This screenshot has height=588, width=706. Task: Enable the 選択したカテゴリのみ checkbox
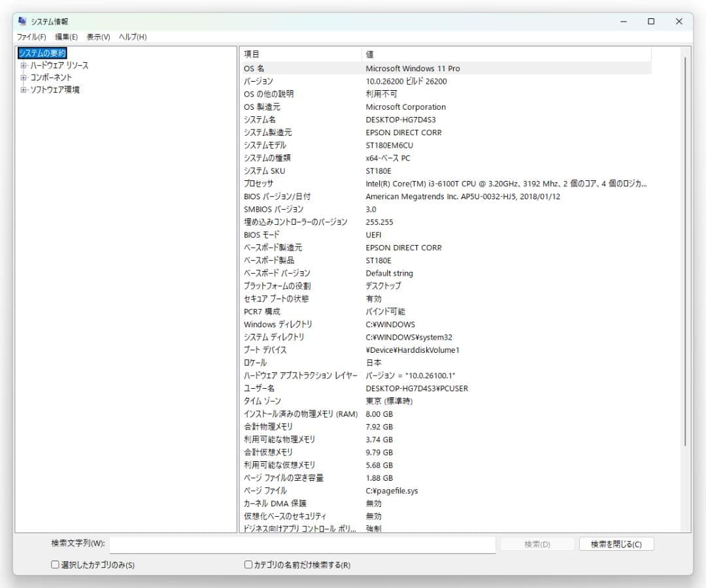(54, 564)
